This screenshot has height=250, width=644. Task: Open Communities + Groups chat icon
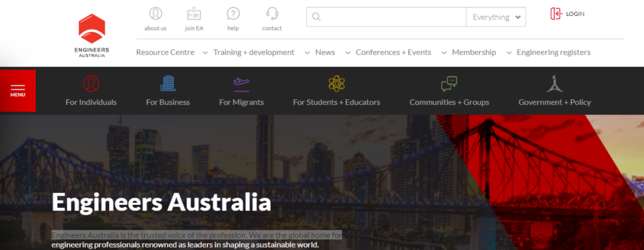[x=449, y=83]
